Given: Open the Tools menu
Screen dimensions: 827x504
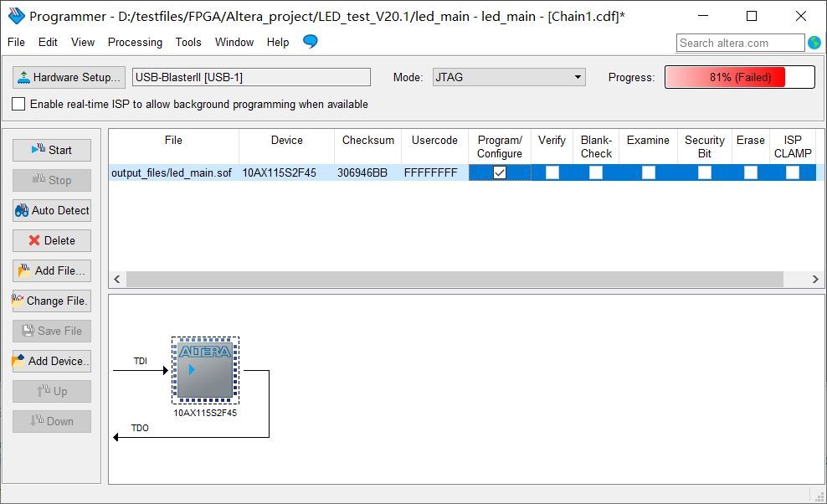Looking at the screenshot, I should pos(188,42).
